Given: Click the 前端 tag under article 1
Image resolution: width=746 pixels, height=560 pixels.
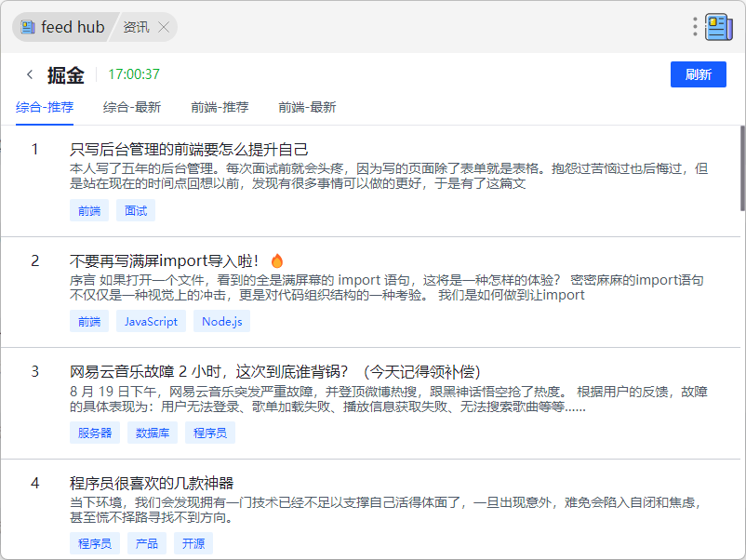Looking at the screenshot, I should 89,210.
